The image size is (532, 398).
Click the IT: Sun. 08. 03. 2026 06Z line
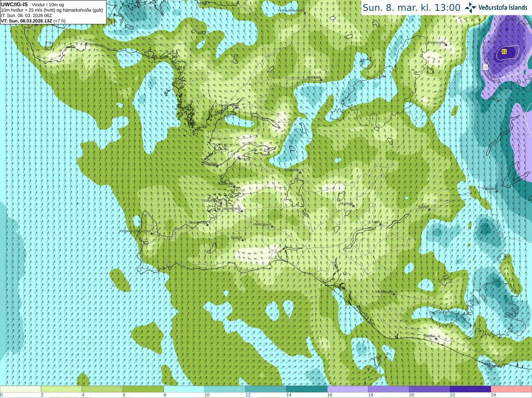(x=27, y=15)
